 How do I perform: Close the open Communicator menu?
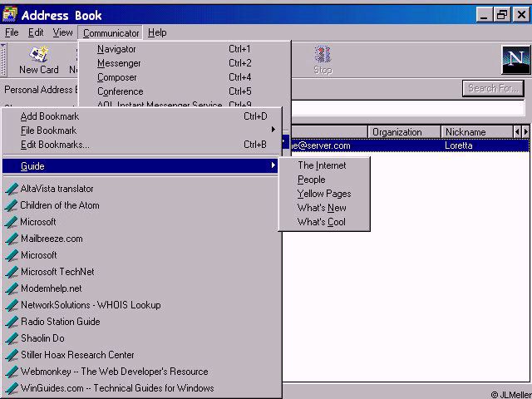tap(111, 33)
